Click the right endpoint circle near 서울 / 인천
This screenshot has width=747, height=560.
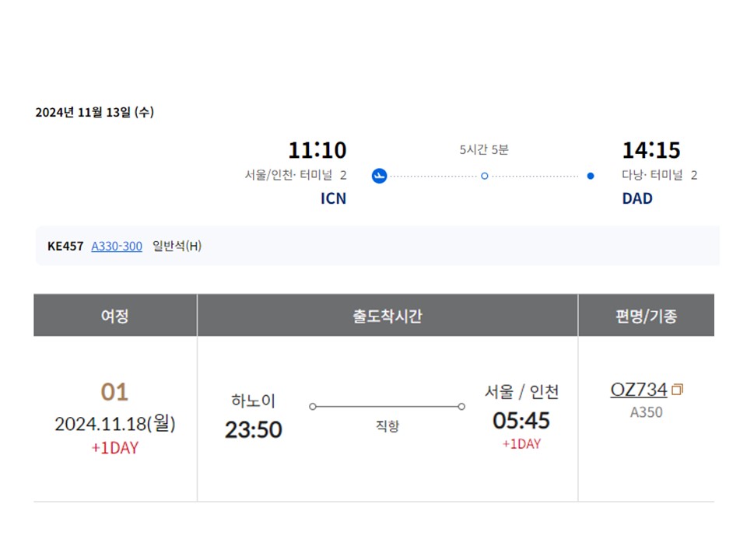click(x=461, y=406)
